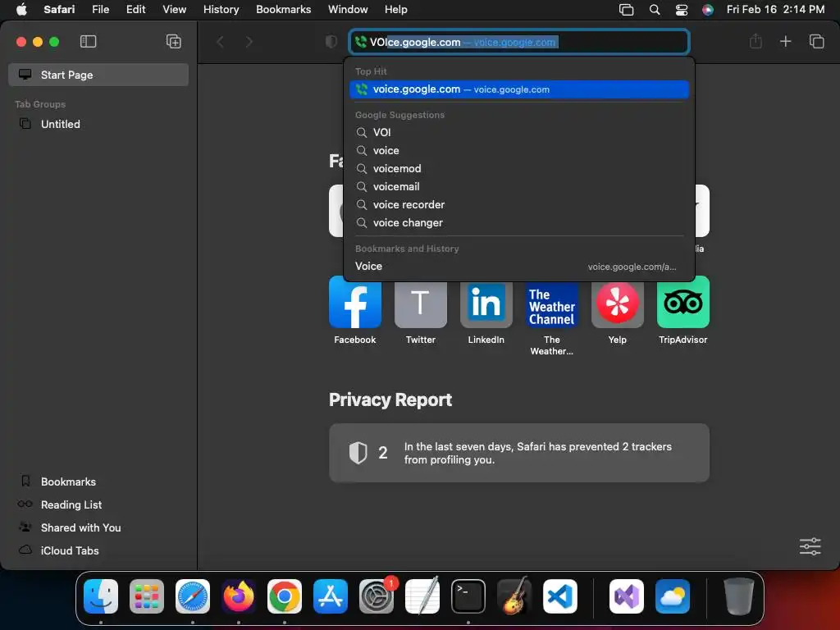Open the Edit menu
840x630 pixels.
tap(135, 10)
